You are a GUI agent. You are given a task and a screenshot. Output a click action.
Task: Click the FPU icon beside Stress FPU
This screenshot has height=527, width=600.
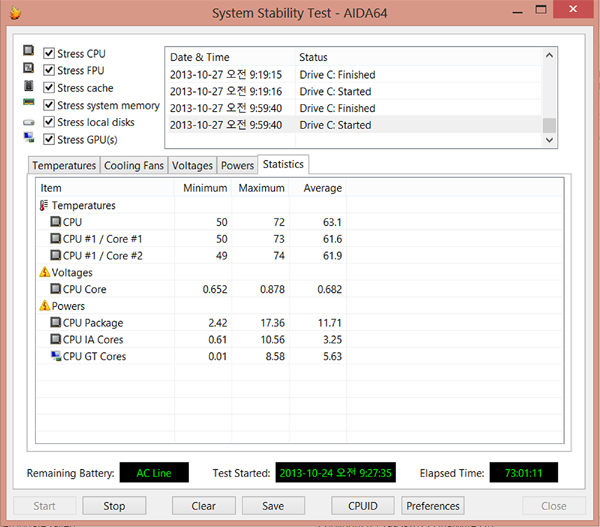[x=28, y=68]
